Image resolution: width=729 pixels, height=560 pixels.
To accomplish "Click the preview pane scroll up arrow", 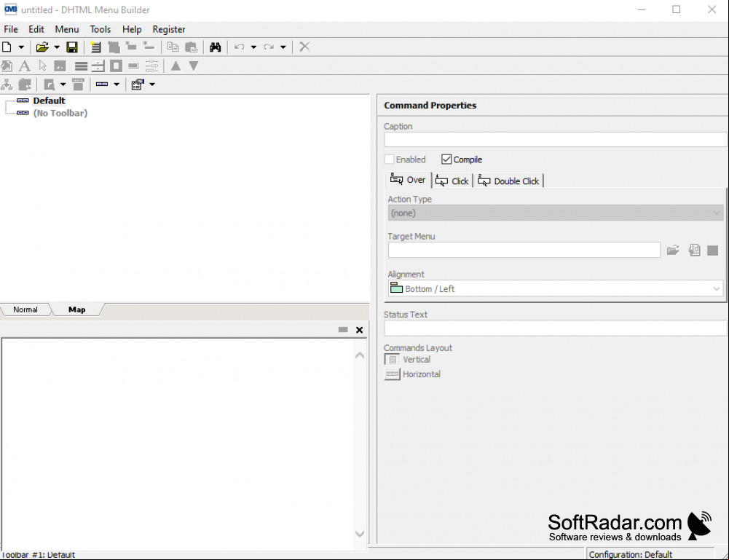I will click(x=359, y=355).
